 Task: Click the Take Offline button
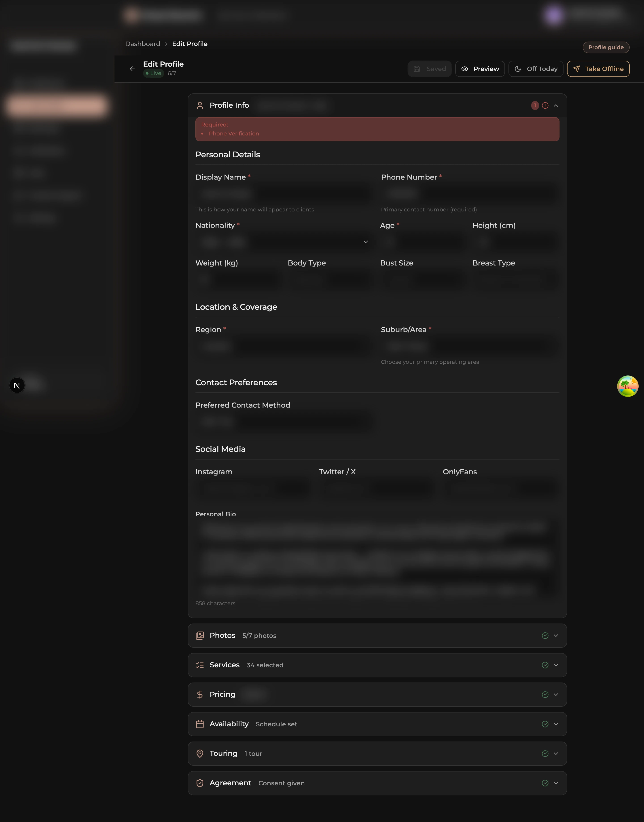tap(598, 69)
